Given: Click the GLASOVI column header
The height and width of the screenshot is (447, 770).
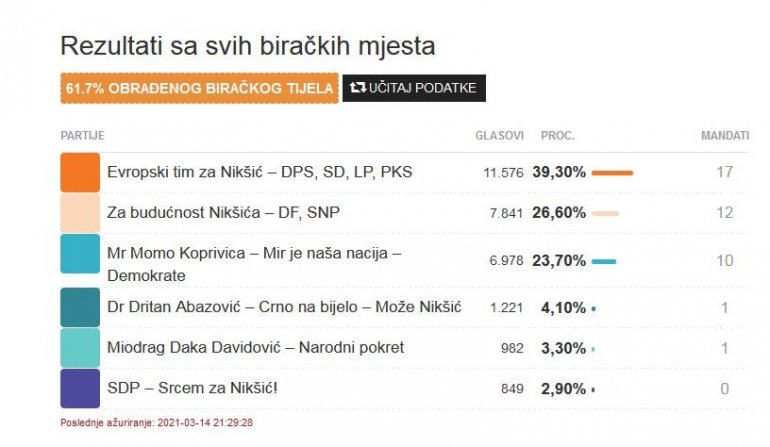Looking at the screenshot, I should [x=499, y=135].
